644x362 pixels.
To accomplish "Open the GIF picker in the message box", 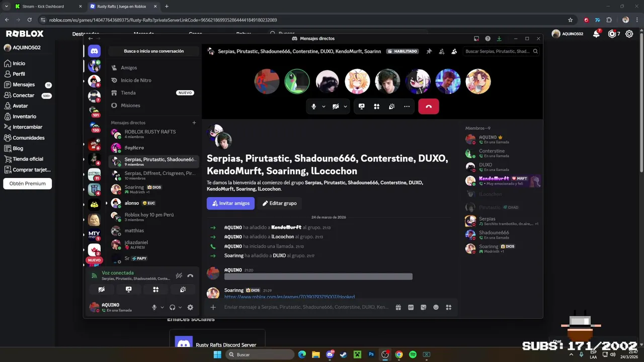I will (411, 307).
